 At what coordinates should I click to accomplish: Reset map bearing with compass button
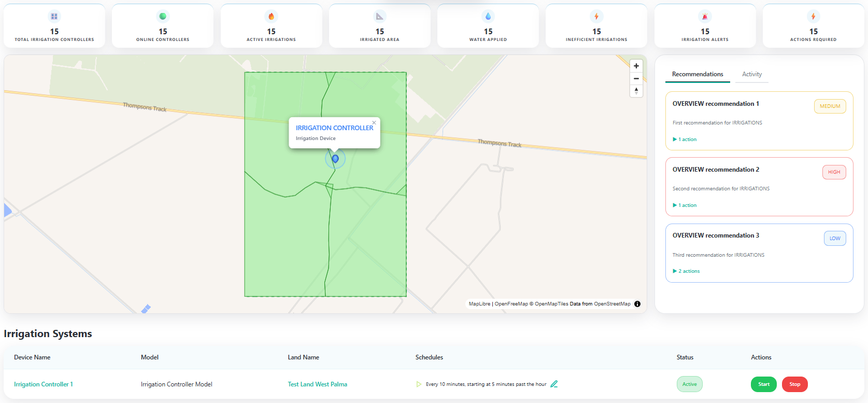636,91
